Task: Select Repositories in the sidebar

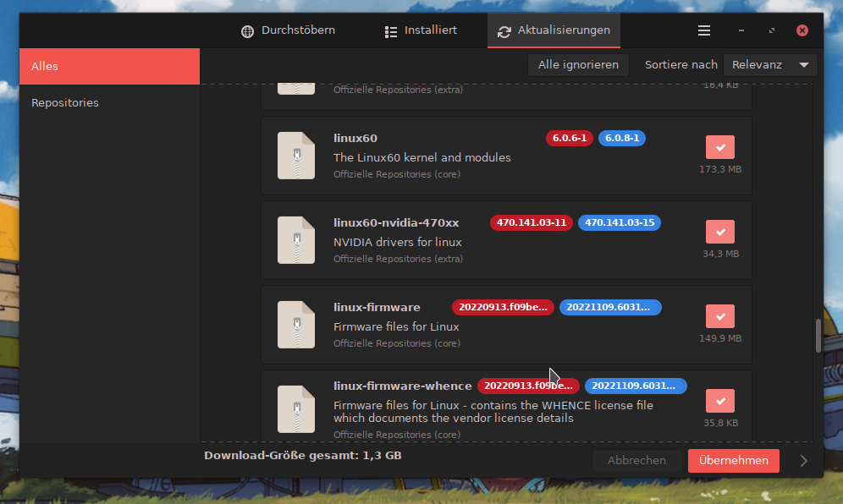Action: (x=110, y=102)
